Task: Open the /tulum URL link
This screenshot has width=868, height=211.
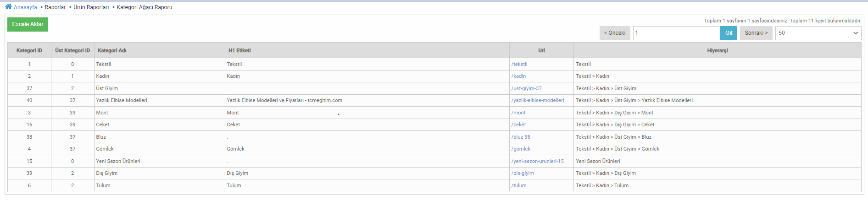Action: coord(519,185)
